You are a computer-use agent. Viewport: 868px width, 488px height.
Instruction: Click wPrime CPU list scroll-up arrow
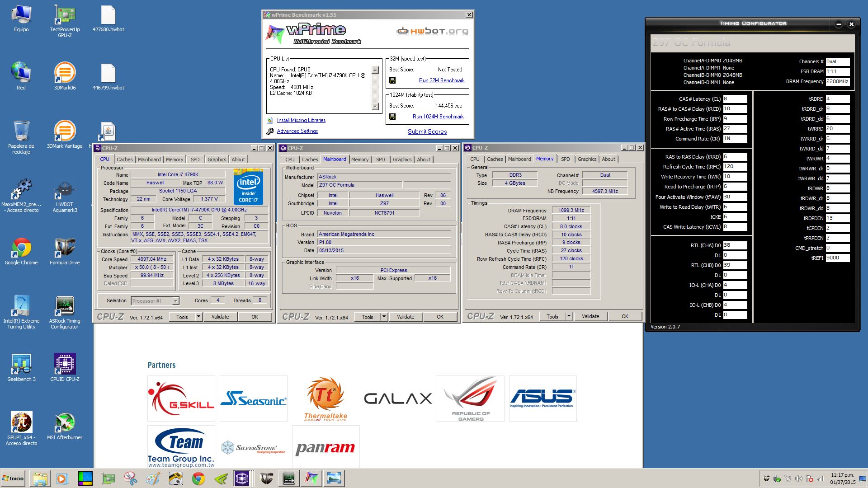375,70
